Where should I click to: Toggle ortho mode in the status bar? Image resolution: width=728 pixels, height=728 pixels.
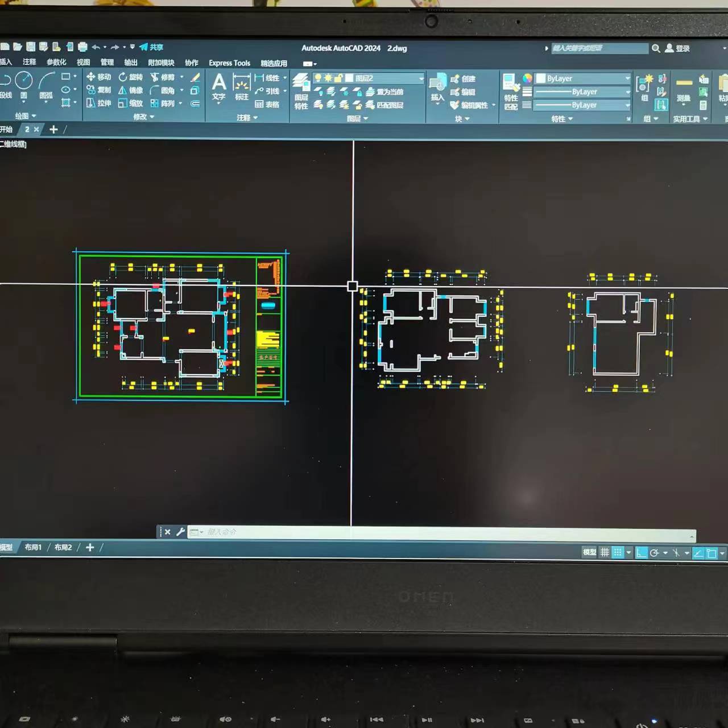coord(641,553)
